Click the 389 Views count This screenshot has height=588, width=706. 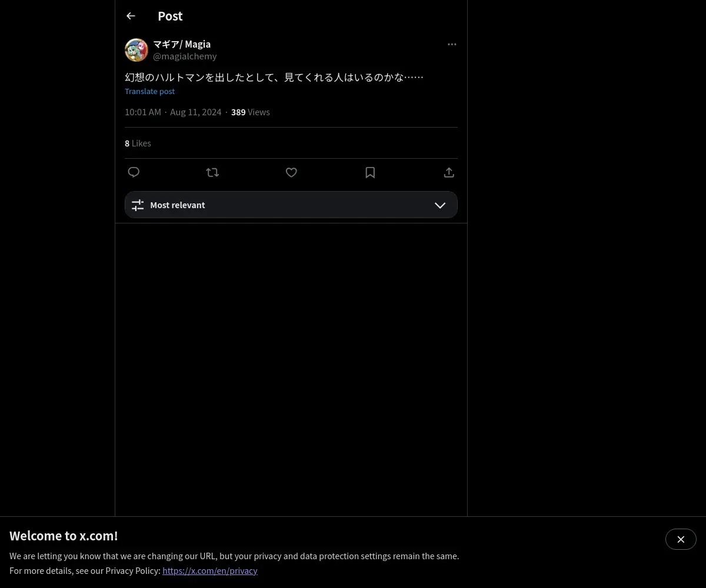(251, 112)
